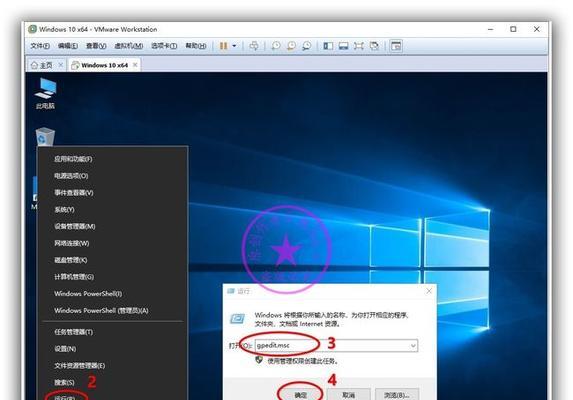Select 设备管理器(M) in the context menu

[x=75, y=226]
